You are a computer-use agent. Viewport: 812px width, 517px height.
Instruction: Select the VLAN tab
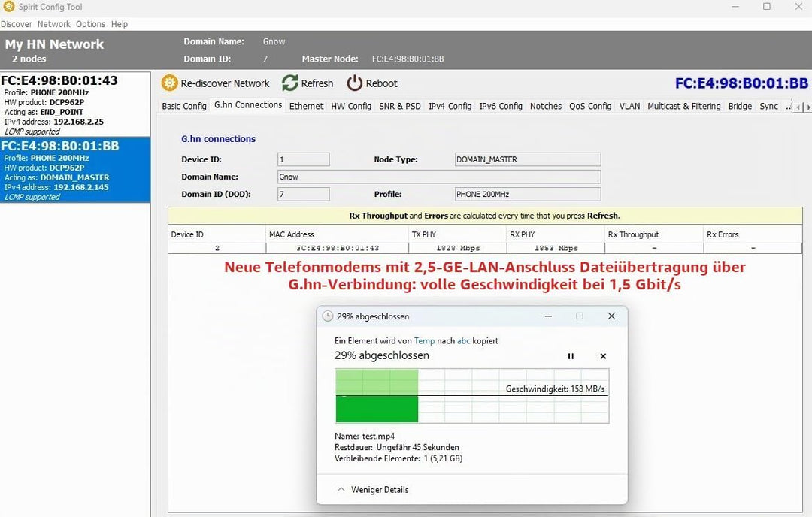[x=630, y=106]
